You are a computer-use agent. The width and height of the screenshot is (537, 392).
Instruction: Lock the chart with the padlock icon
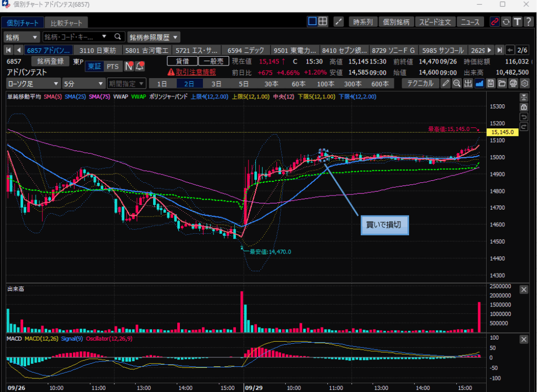coord(523,106)
